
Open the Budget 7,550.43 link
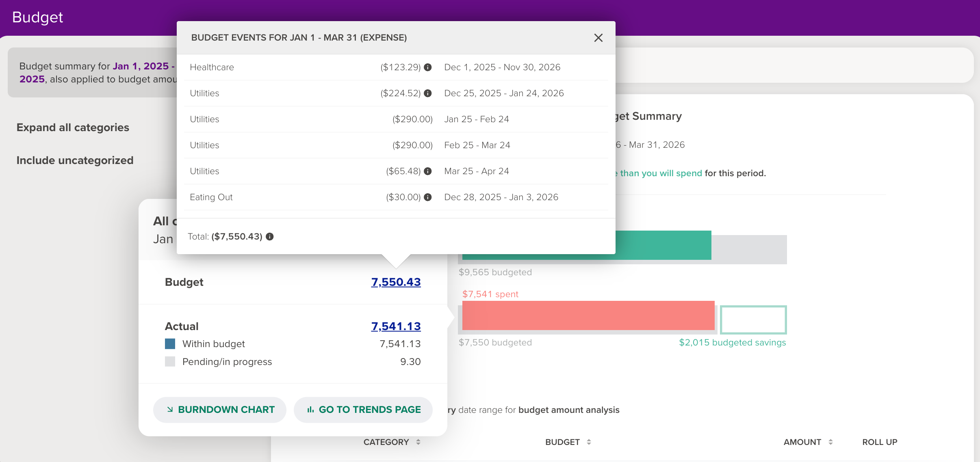point(396,282)
